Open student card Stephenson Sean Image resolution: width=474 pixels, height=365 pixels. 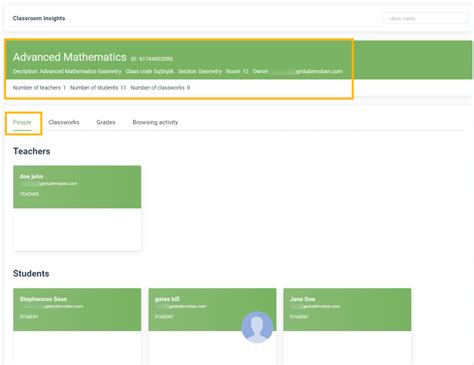77,326
